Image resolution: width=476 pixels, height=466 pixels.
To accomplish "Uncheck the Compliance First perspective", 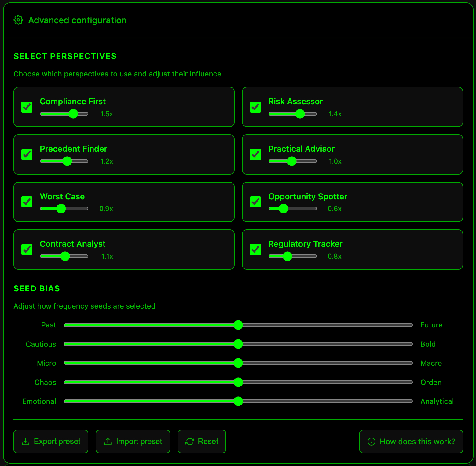I will 27,107.
